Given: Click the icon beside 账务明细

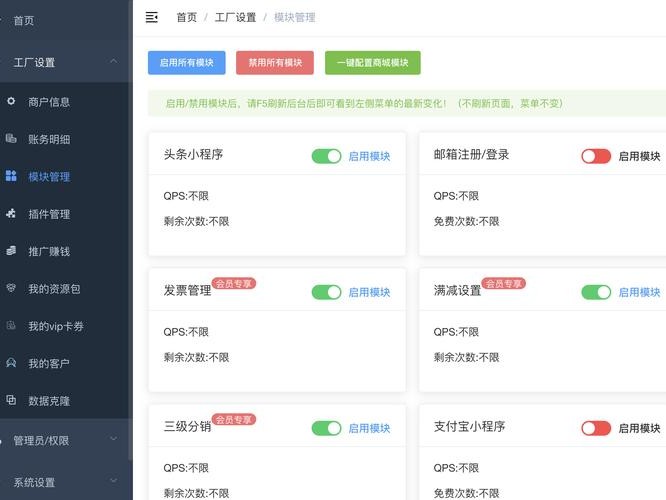Looking at the screenshot, I should [x=11, y=138].
